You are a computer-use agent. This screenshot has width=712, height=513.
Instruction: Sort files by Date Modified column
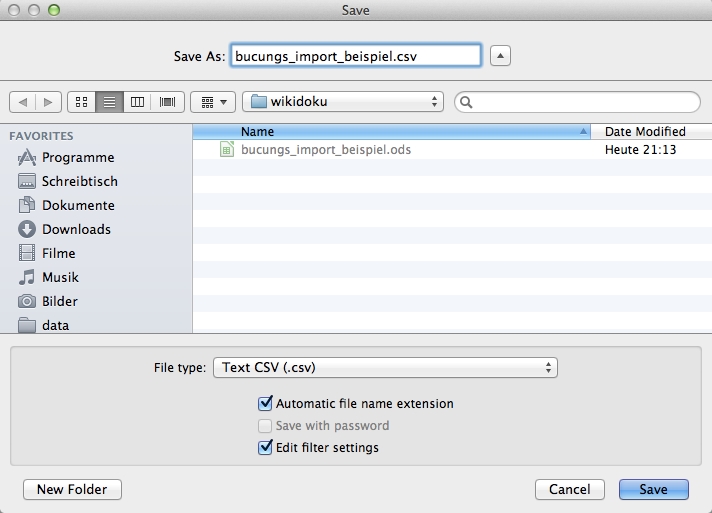point(645,132)
